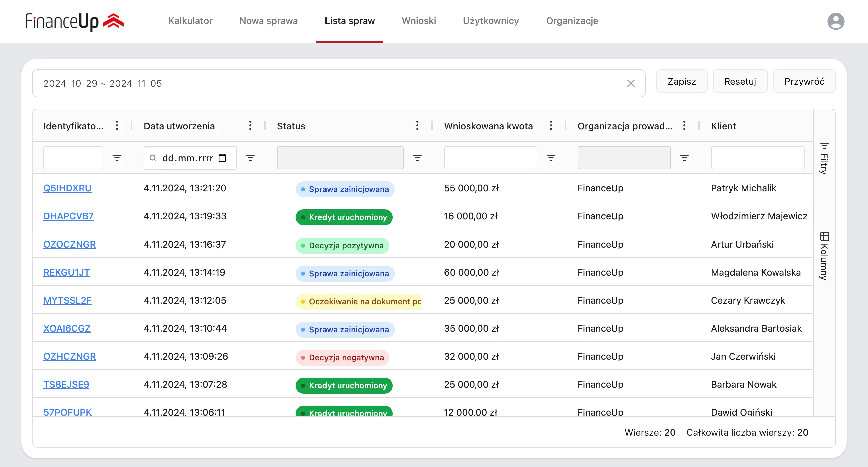Viewport: 868px width, 467px height.
Task: Open case link OZOCZNGR
Action: pos(70,244)
